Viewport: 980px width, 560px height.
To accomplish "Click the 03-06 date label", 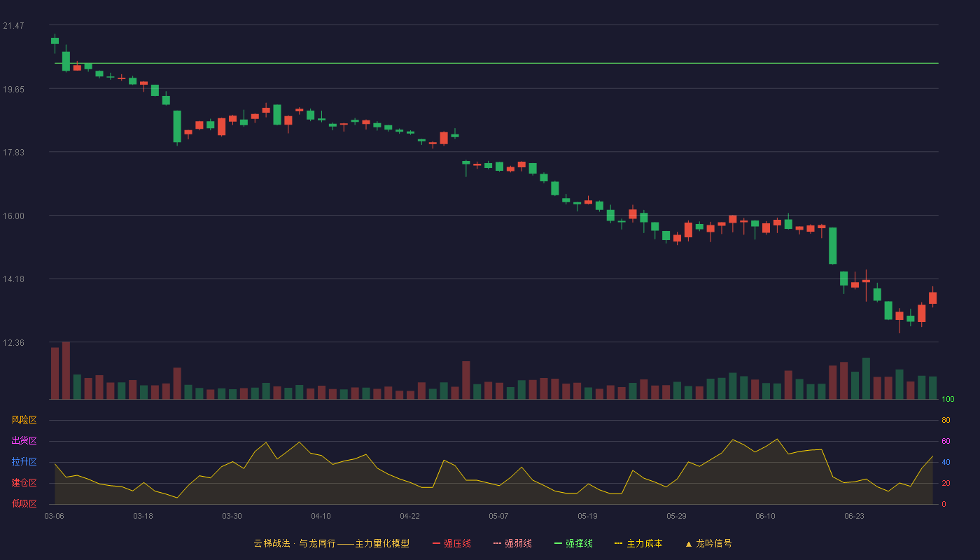I will tap(54, 516).
